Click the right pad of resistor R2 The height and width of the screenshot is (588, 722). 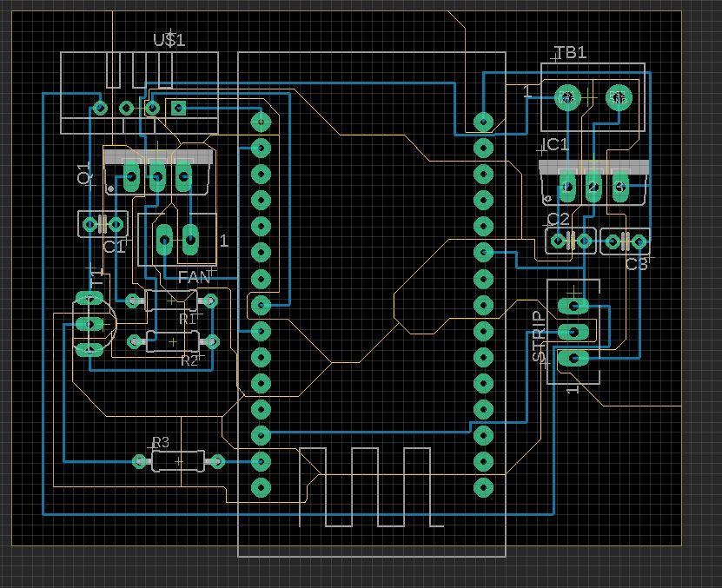pyautogui.click(x=212, y=341)
